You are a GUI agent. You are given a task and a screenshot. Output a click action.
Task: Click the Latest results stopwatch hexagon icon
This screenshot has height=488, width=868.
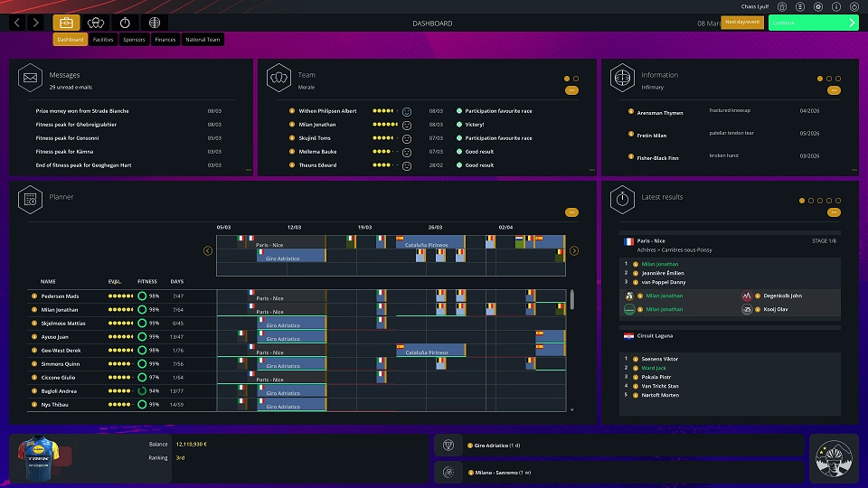click(622, 200)
